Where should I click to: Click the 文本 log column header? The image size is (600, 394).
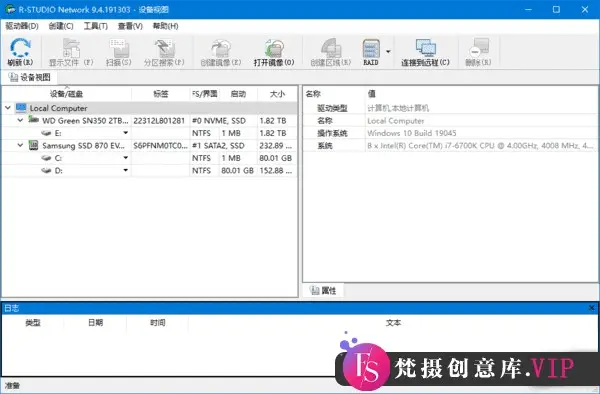(393, 323)
